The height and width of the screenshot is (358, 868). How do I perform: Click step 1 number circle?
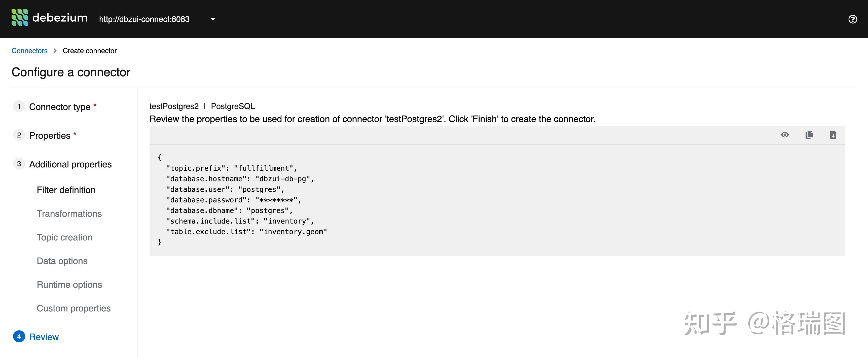[19, 106]
